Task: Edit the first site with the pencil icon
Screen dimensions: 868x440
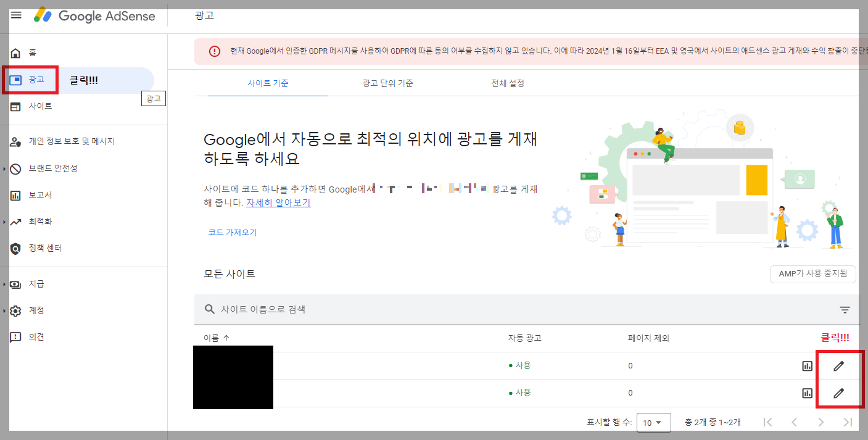Action: coord(838,365)
